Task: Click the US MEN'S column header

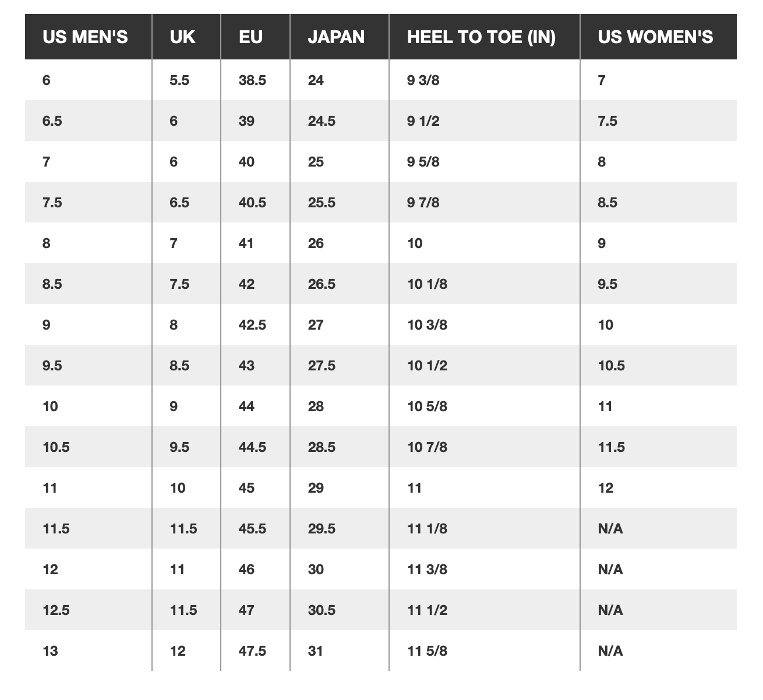Action: coord(85,37)
